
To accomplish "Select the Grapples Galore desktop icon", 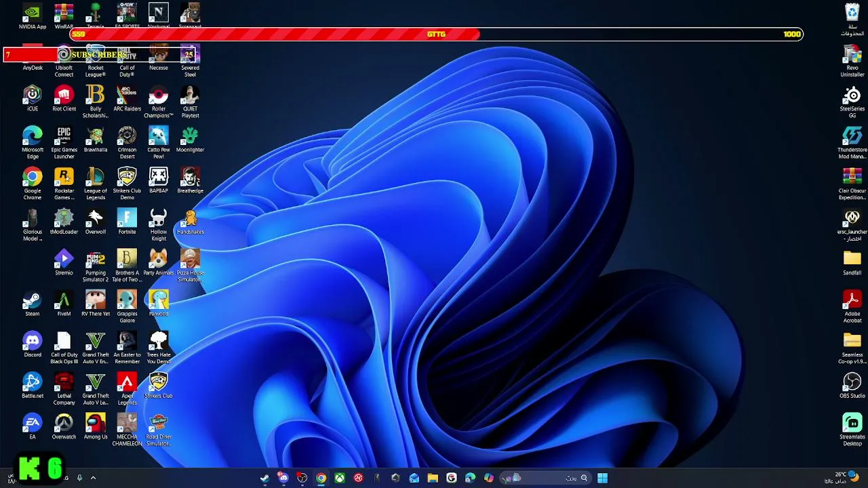I will point(127,307).
